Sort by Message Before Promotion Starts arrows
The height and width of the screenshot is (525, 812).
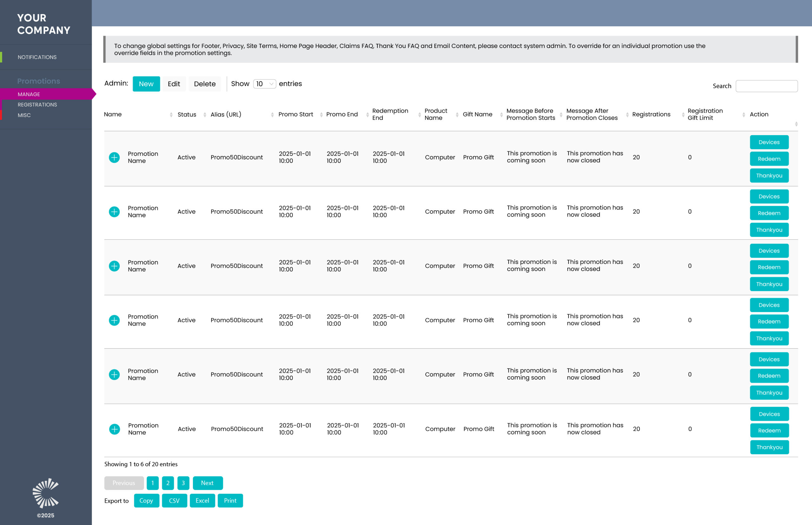pos(561,115)
